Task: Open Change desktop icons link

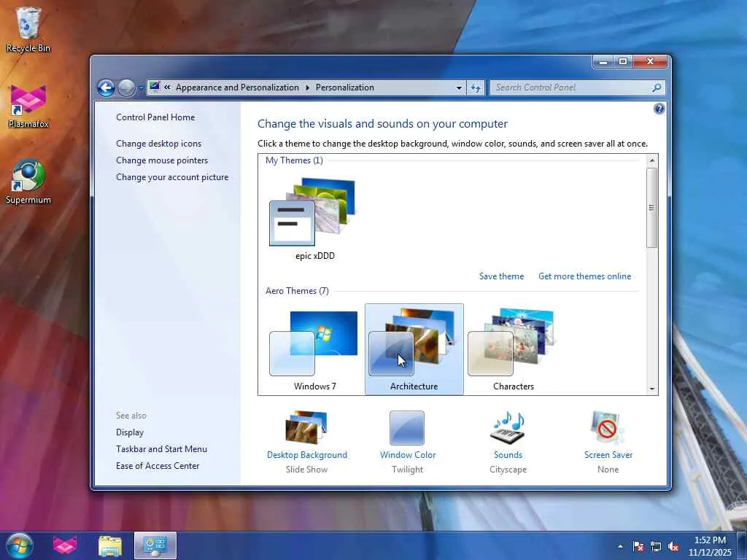Action: click(158, 144)
